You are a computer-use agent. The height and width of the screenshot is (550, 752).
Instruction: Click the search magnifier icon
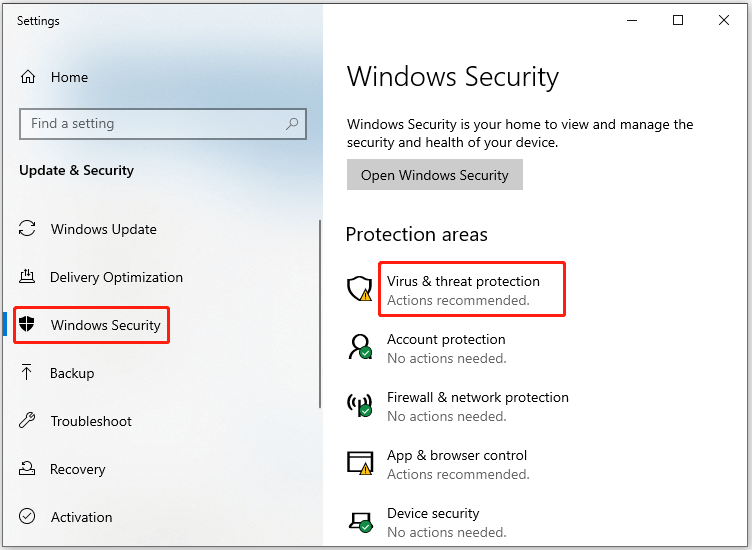(292, 124)
